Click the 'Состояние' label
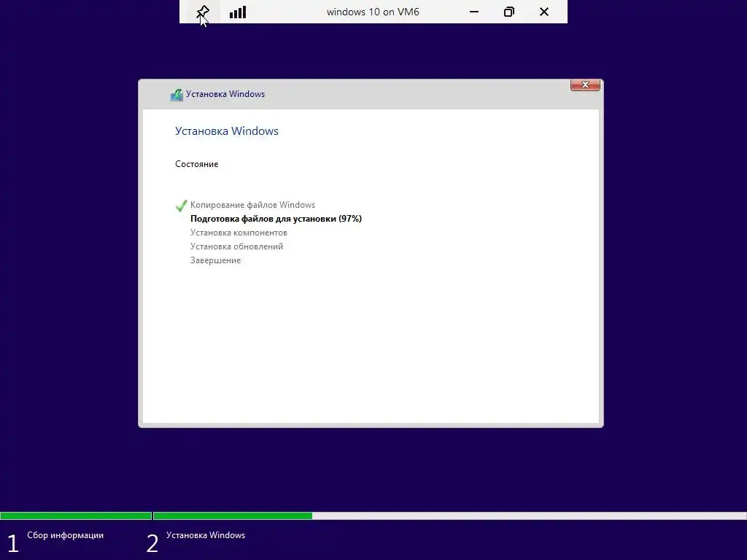The image size is (747, 560). 197,164
